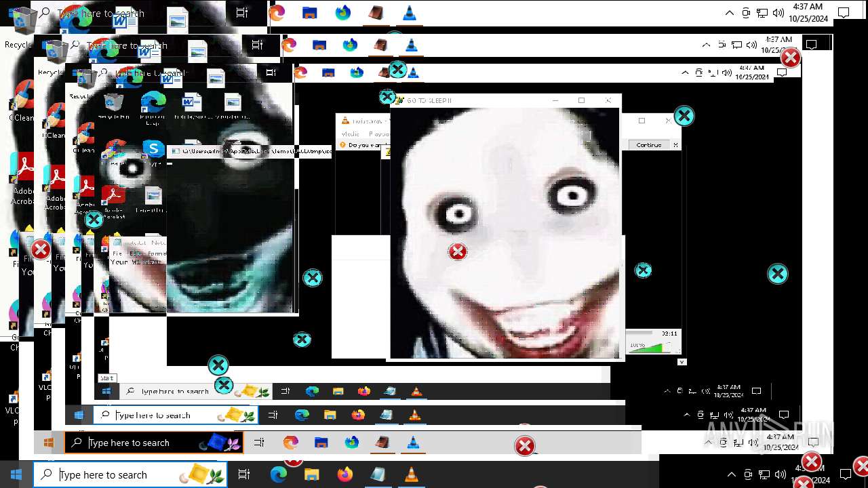The image size is (868, 488).
Task: Click the GO TO SLEEP!! window title bar
Action: click(505, 100)
